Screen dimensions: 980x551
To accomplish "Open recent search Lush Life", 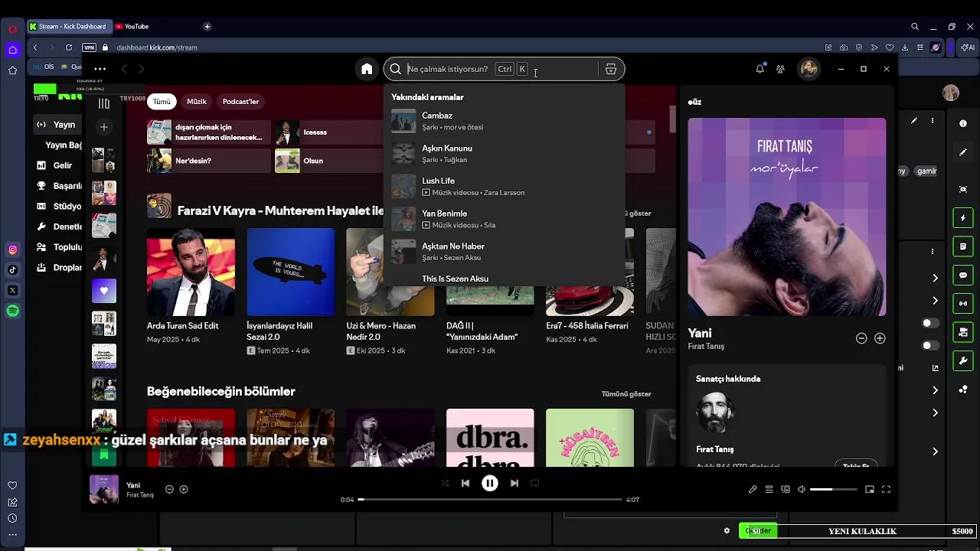I will tap(504, 187).
